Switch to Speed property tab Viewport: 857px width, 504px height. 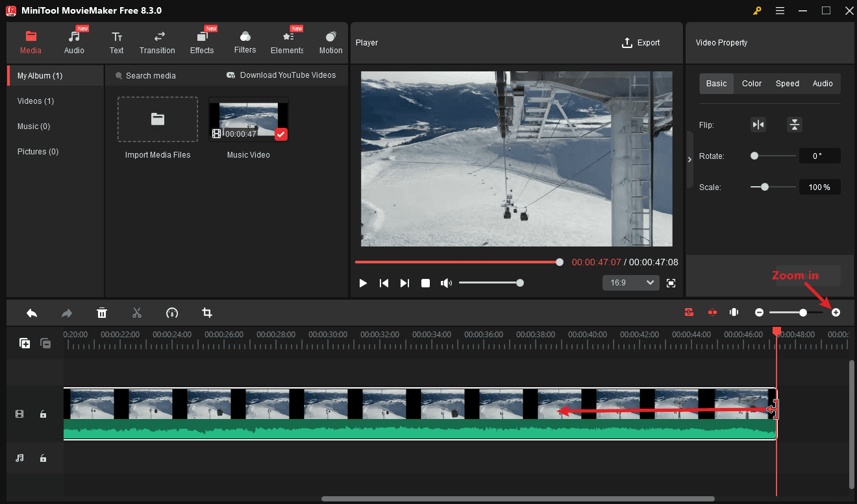coord(788,84)
